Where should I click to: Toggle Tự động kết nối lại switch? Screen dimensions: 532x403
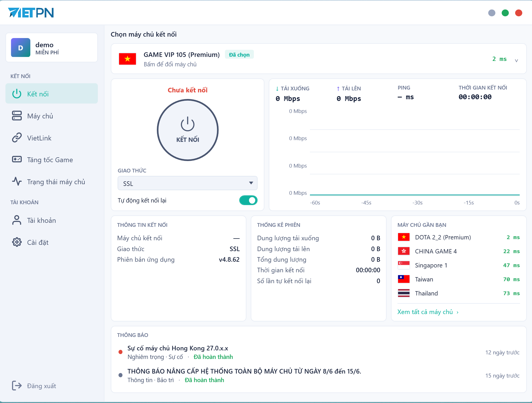(x=248, y=200)
